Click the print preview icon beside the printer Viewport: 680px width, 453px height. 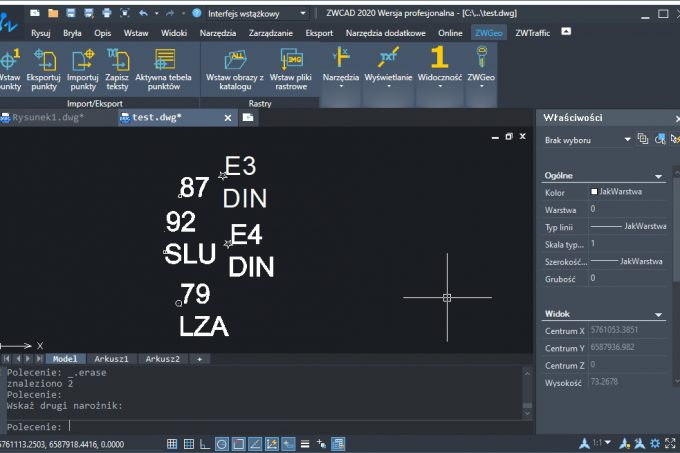(124, 13)
